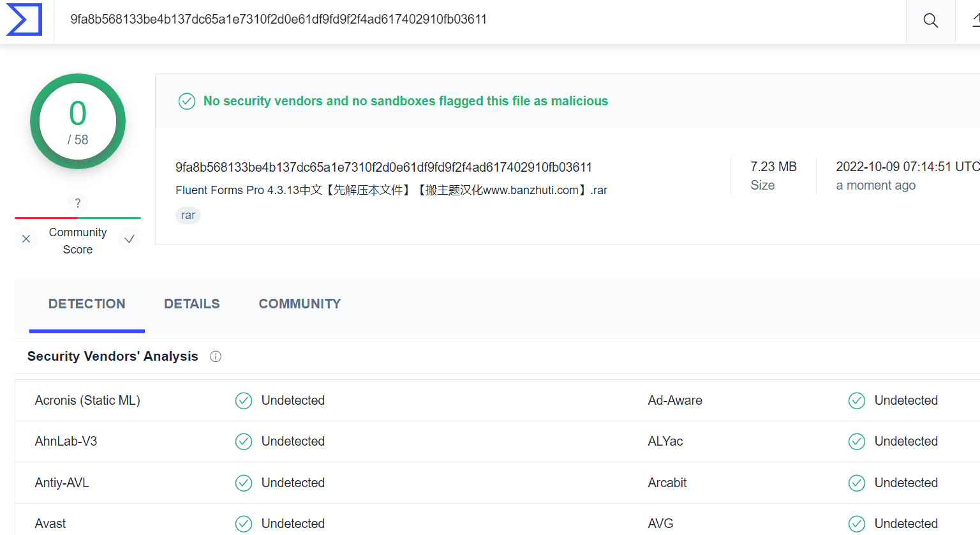This screenshot has height=535, width=980.
Task: Click the Avast vendor name
Action: (x=50, y=524)
